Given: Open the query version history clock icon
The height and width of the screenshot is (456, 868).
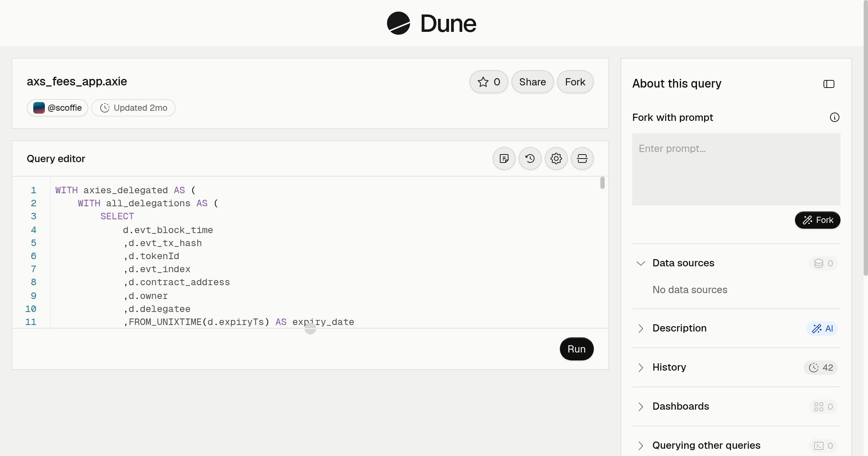Looking at the screenshot, I should coord(530,159).
